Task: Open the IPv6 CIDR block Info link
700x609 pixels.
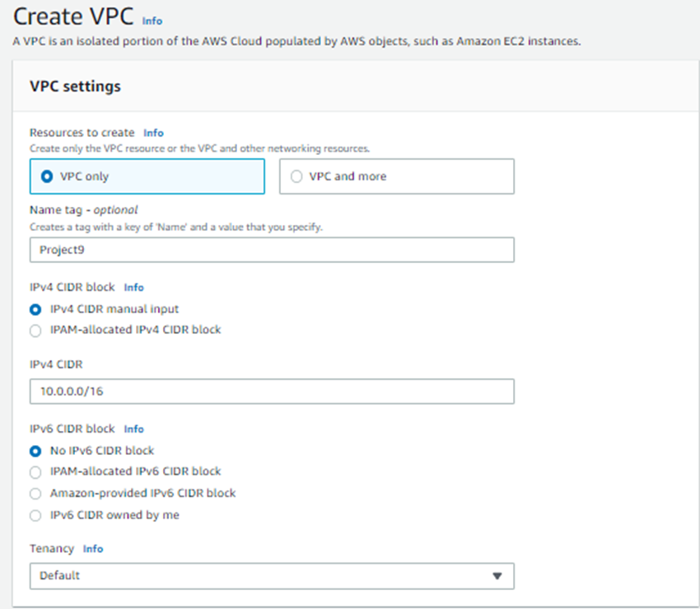Action: (x=133, y=429)
